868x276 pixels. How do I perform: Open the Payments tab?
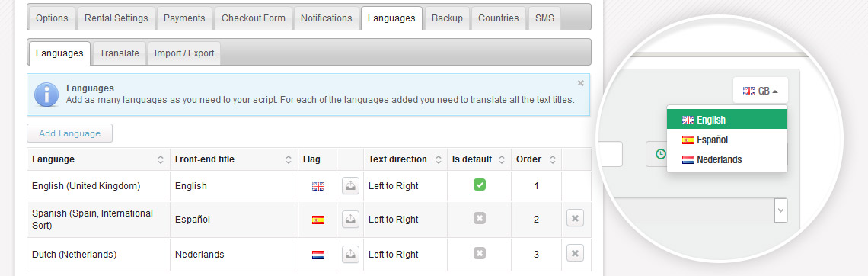[184, 18]
